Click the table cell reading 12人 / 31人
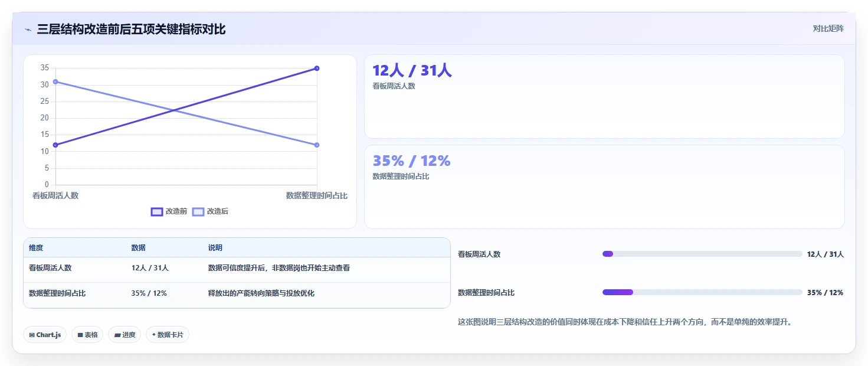Screen dimensions: 868x366 point(150,268)
